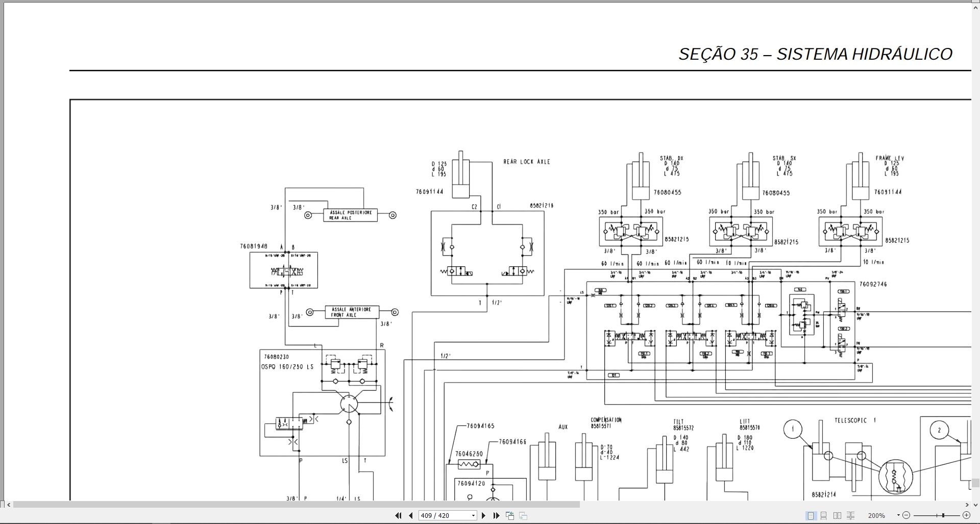Viewport: 980px width, 524px height.
Task: Jump to the last page
Action: (496, 515)
